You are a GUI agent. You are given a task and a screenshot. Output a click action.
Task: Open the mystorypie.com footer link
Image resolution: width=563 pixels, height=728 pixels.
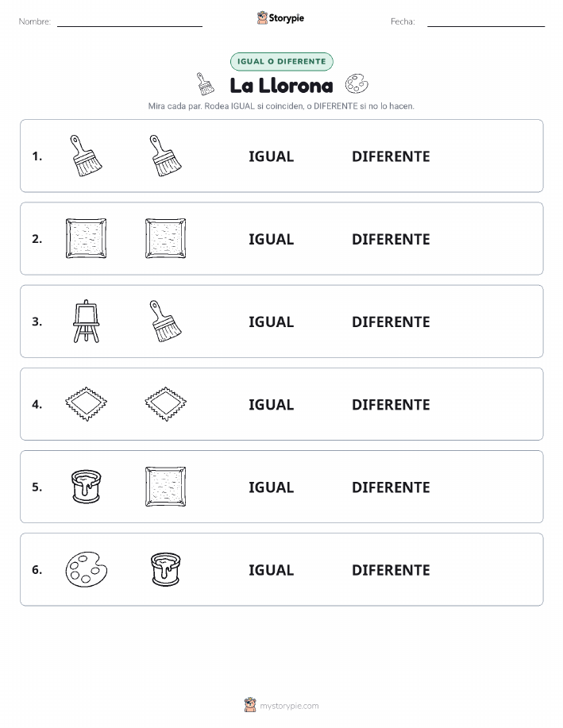[x=289, y=706]
